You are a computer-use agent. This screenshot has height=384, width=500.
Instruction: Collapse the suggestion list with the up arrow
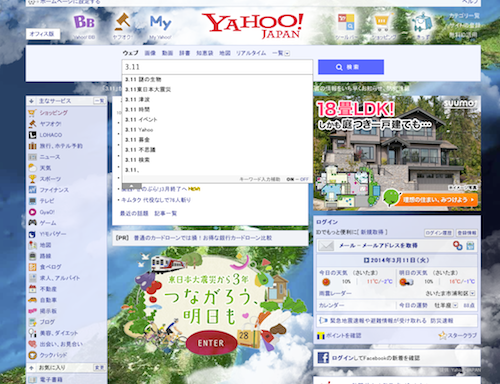(x=132, y=186)
